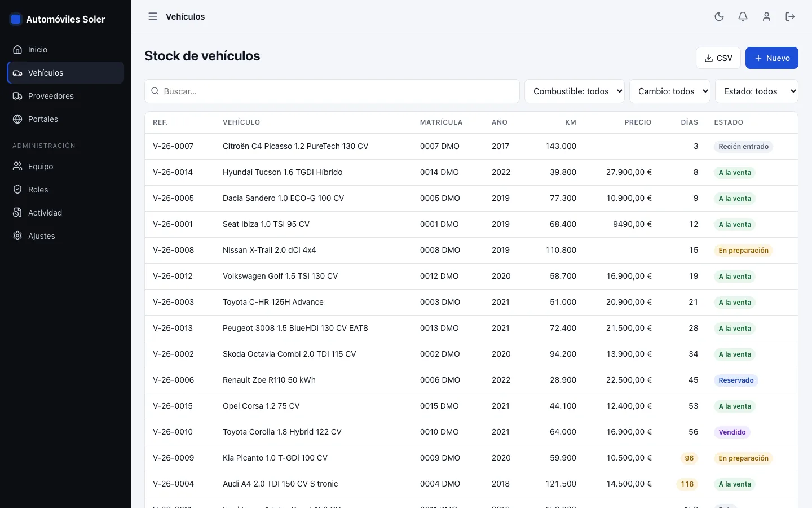Click the 118 days warning badge
Viewport: 812px width, 508px height.
tap(687, 484)
